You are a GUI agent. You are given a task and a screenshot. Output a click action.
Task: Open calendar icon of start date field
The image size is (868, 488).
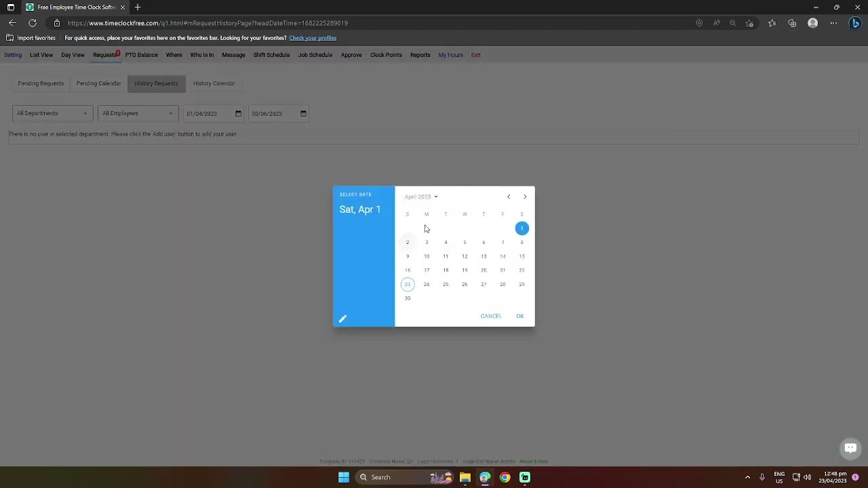[x=238, y=113]
